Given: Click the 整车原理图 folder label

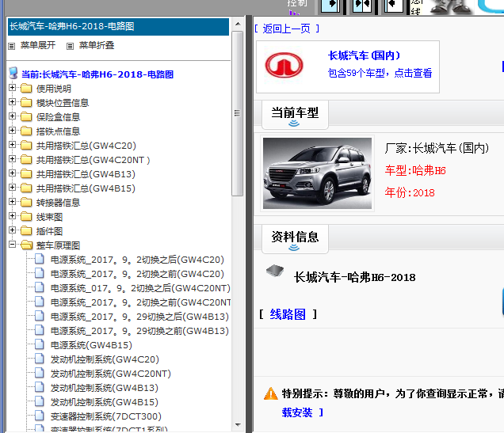Looking at the screenshot, I should (58, 245).
